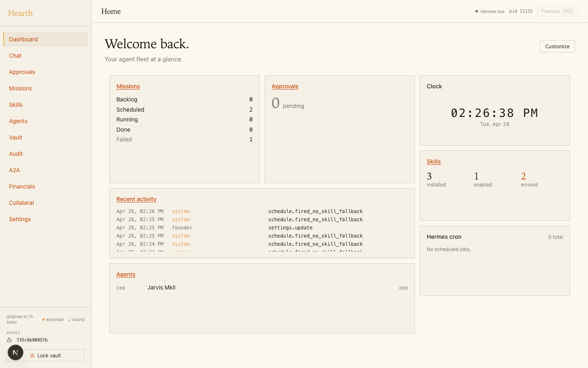The width and height of the screenshot is (588, 368).
Task: Open the Skills card heading link
Action: coord(434,162)
